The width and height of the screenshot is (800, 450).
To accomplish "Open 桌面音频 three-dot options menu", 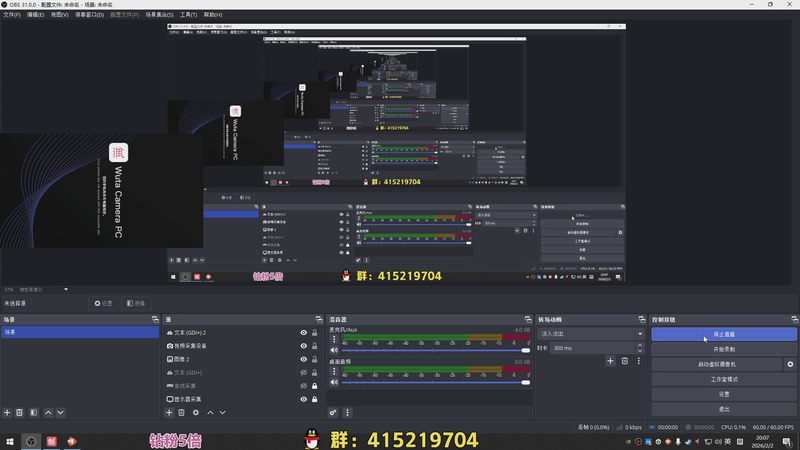I will tap(334, 371).
